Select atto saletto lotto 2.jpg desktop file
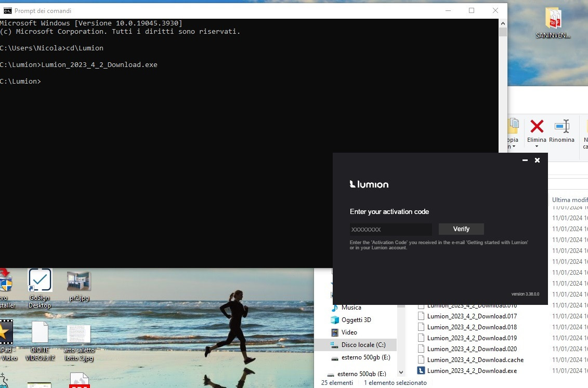The image size is (588, 388). pos(79,343)
